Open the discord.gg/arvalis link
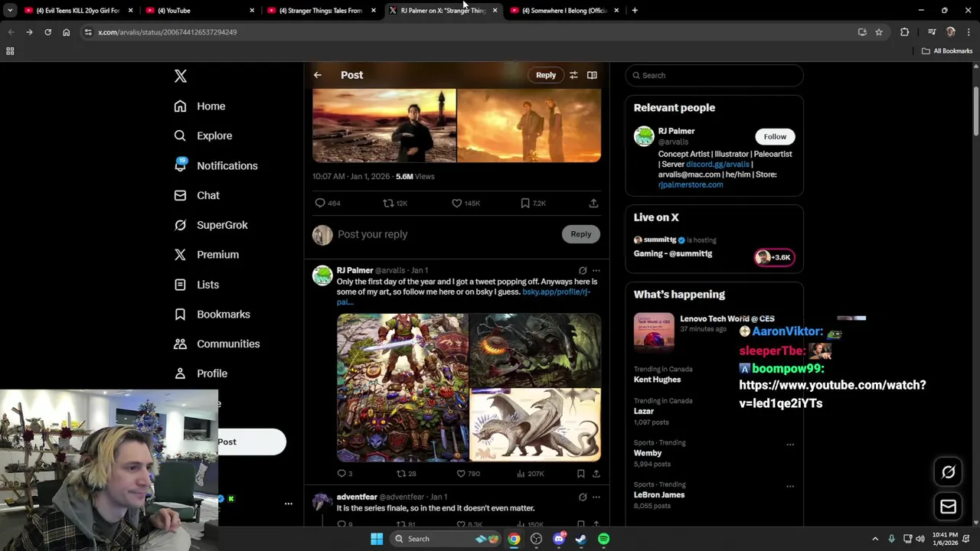The height and width of the screenshot is (551, 980). (x=717, y=164)
